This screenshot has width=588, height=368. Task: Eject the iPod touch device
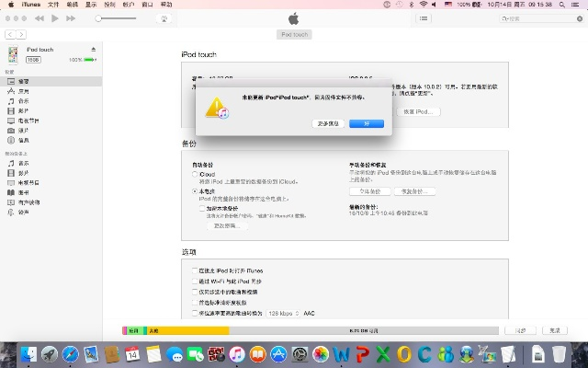(x=93, y=49)
